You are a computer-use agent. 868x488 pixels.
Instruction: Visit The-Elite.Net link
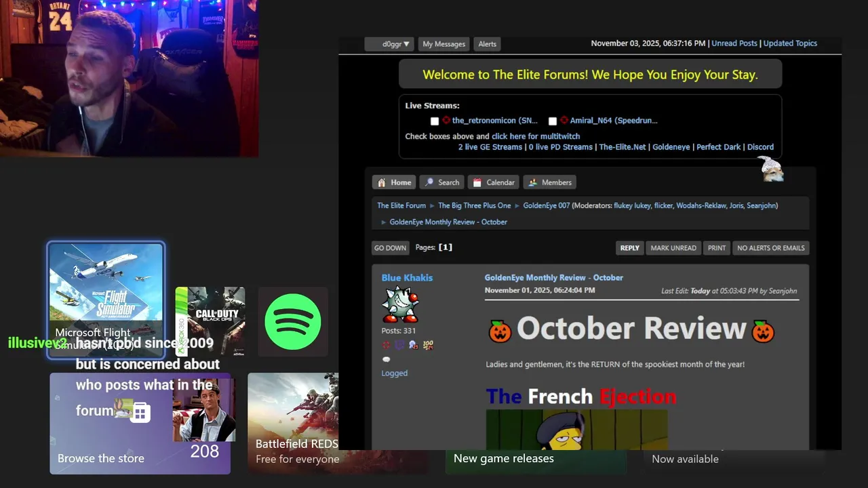coord(623,147)
